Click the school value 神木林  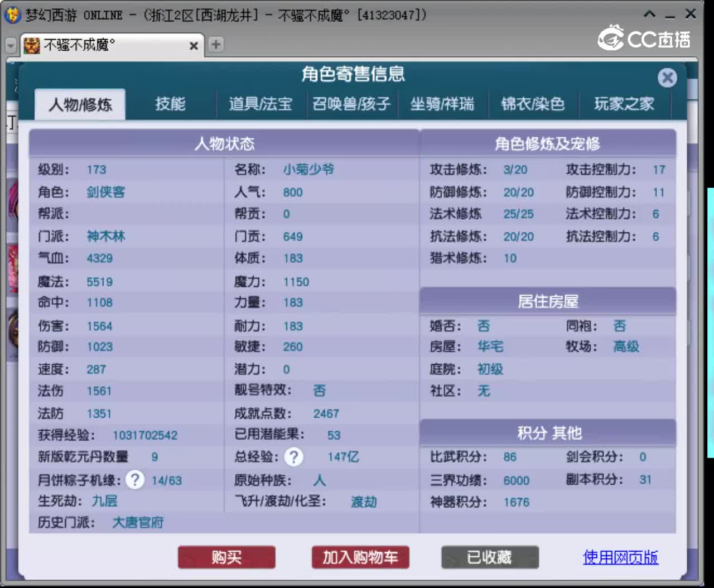tap(106, 237)
